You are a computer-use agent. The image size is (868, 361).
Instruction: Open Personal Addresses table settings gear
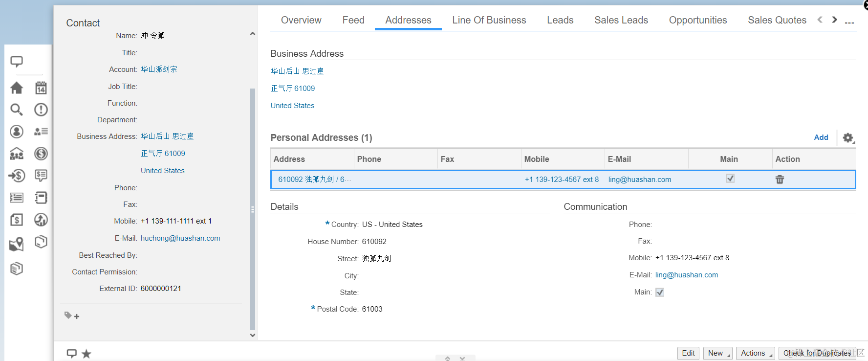[848, 138]
